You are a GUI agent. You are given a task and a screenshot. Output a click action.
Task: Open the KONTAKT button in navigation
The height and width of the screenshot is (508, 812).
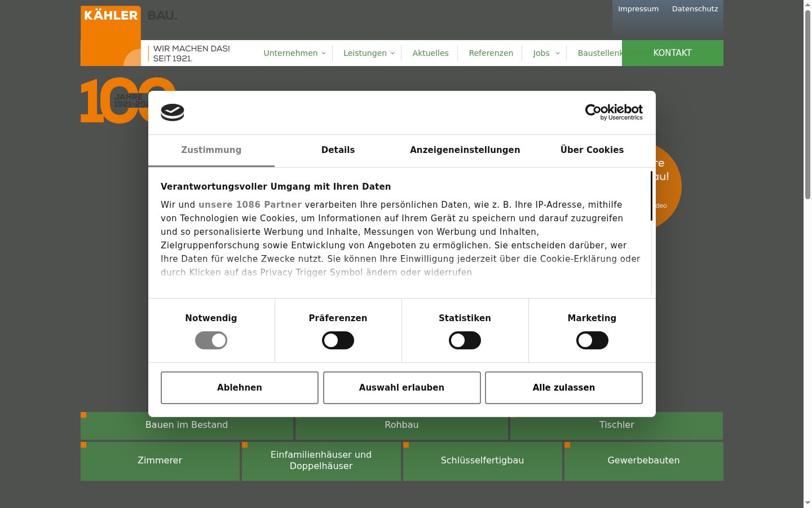[672, 53]
